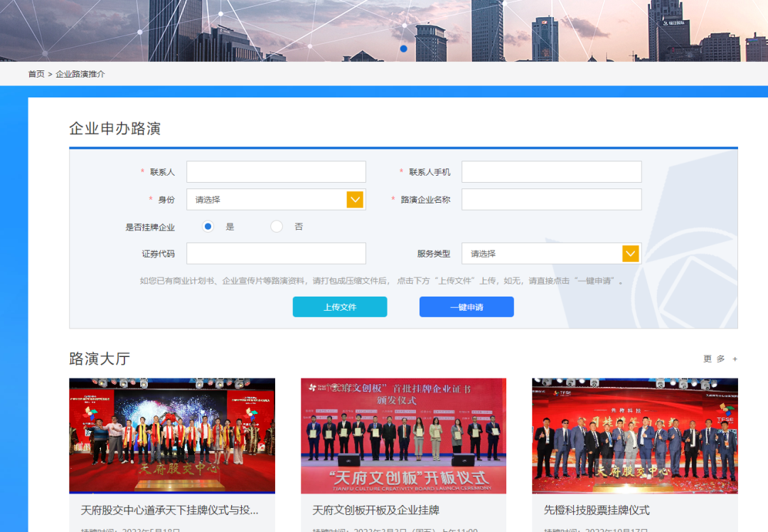Click the blue carousel indicator dot on banner
Screen dimensions: 768x532
click(x=404, y=48)
